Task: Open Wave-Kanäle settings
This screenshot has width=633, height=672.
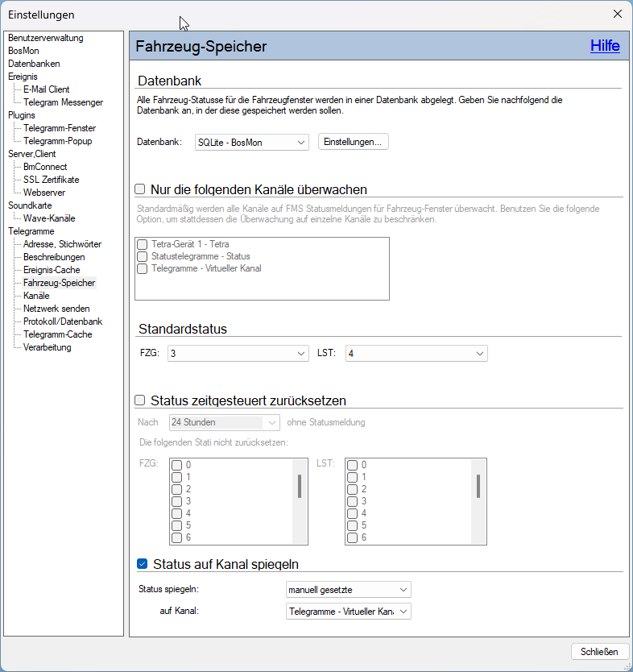Action: click(49, 218)
